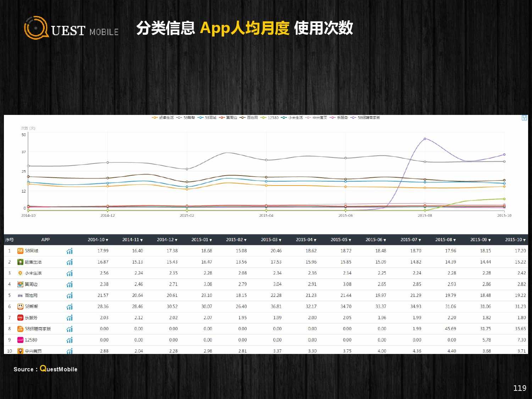The image size is (532, 399).
Task: Click the APP column header
Action: tap(45, 240)
